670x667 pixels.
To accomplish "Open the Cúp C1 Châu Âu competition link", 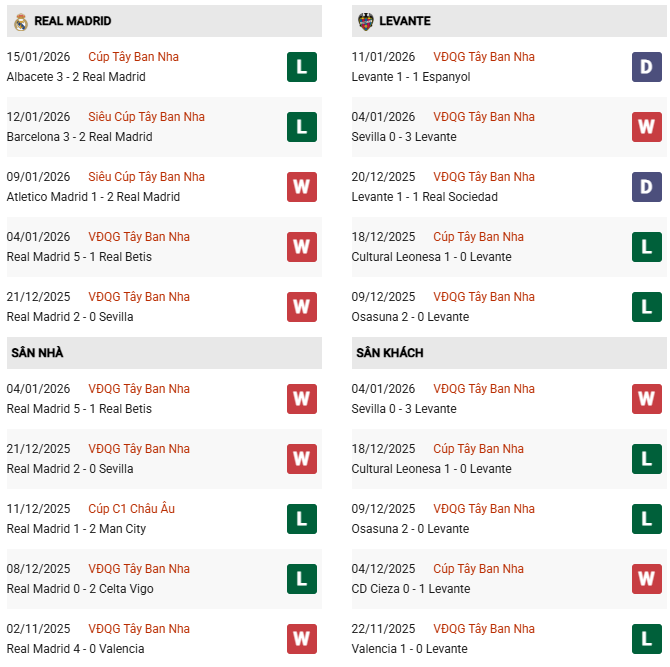I will click(131, 509).
